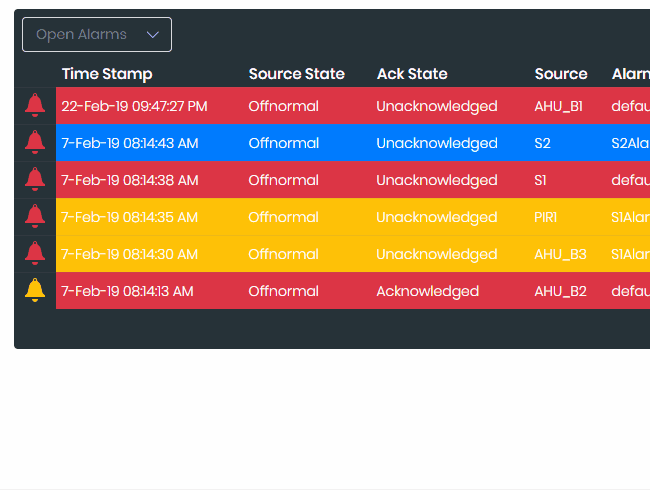Click the bell icon in the S1 alarm row
The image size is (650, 490).
(x=35, y=179)
